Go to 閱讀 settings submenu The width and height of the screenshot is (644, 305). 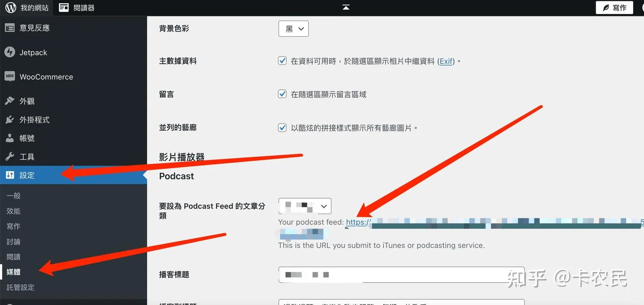tap(14, 257)
